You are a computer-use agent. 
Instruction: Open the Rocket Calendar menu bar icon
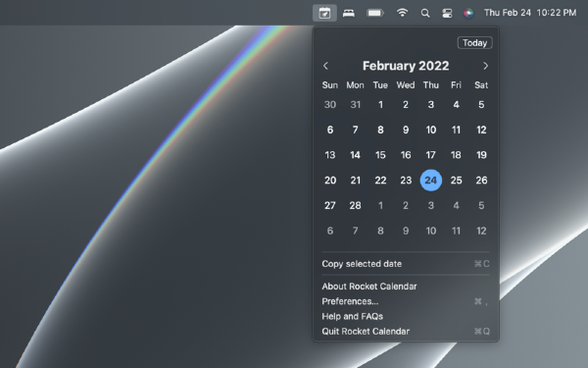click(x=324, y=13)
